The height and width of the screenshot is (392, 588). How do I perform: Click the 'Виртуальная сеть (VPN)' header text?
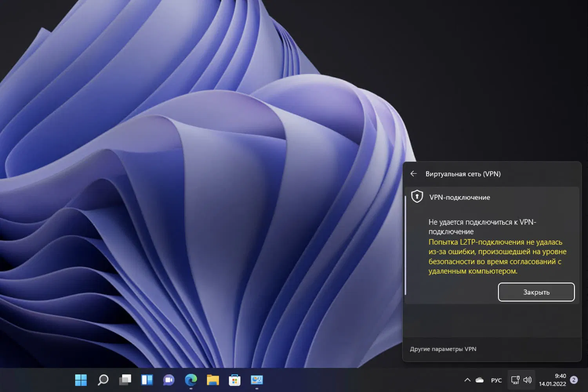463,174
